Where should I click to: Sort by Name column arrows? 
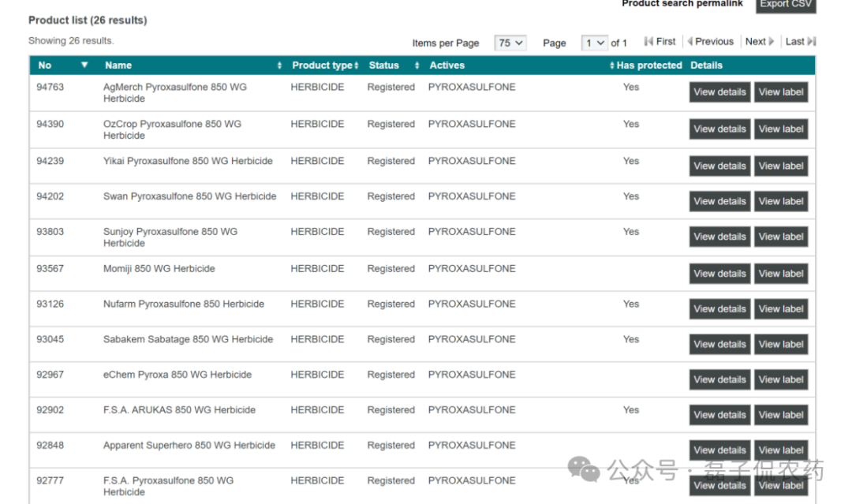coord(279,65)
